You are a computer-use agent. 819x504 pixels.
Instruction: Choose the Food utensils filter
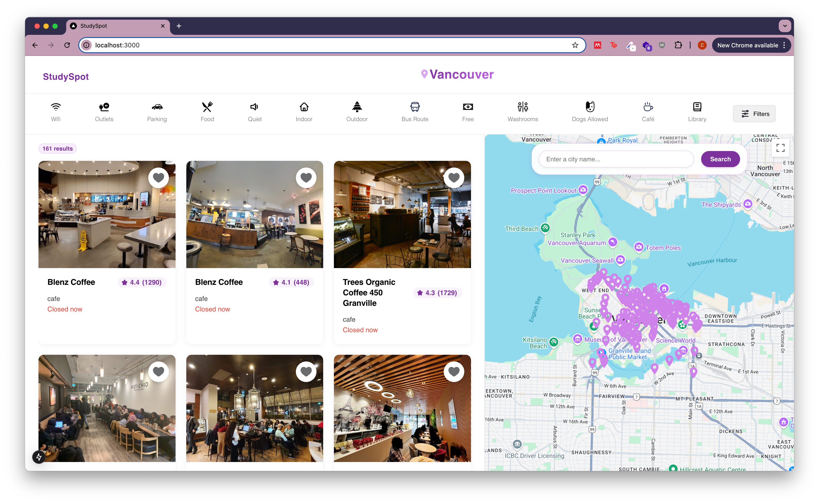click(207, 107)
